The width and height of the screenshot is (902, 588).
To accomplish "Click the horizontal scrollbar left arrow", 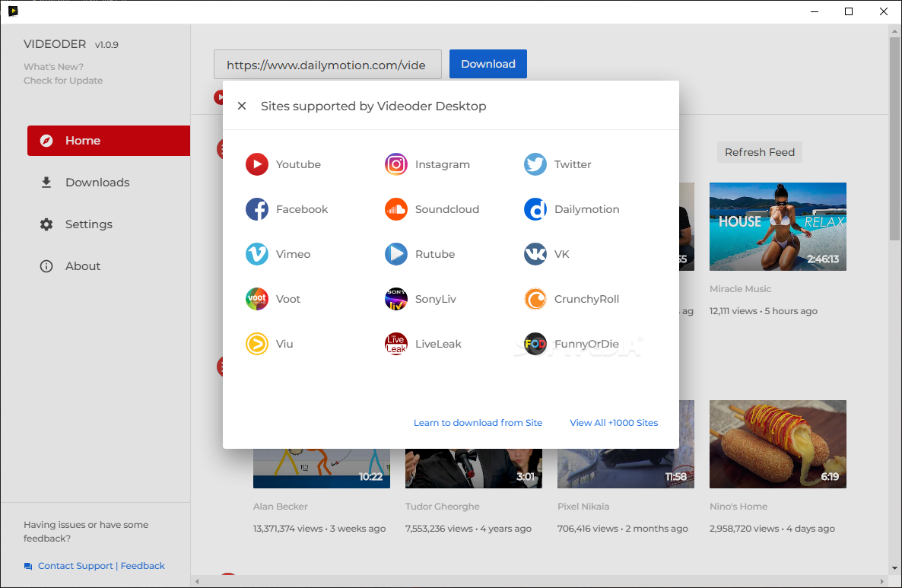I will pyautogui.click(x=197, y=581).
